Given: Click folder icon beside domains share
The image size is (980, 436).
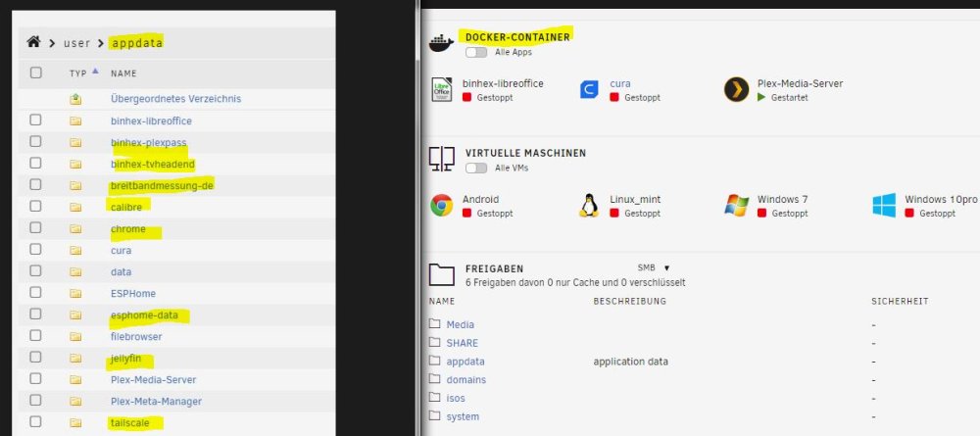Looking at the screenshot, I should click(x=435, y=379).
